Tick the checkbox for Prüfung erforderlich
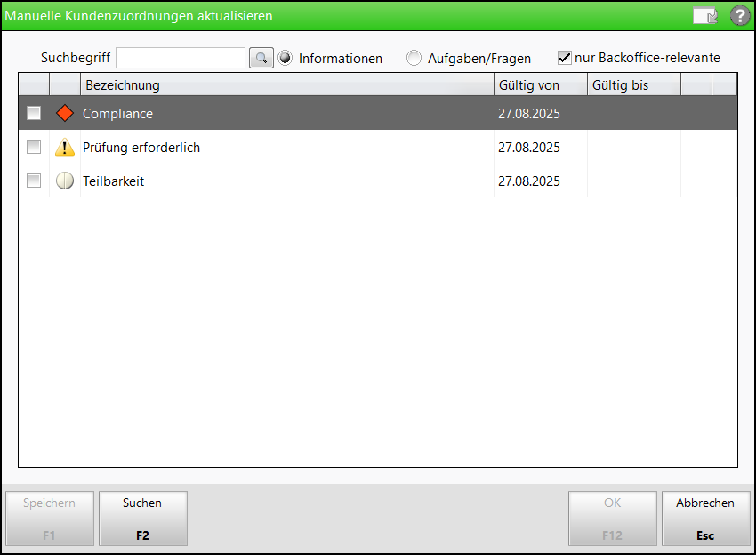Viewport: 756px width, 555px height. click(34, 147)
